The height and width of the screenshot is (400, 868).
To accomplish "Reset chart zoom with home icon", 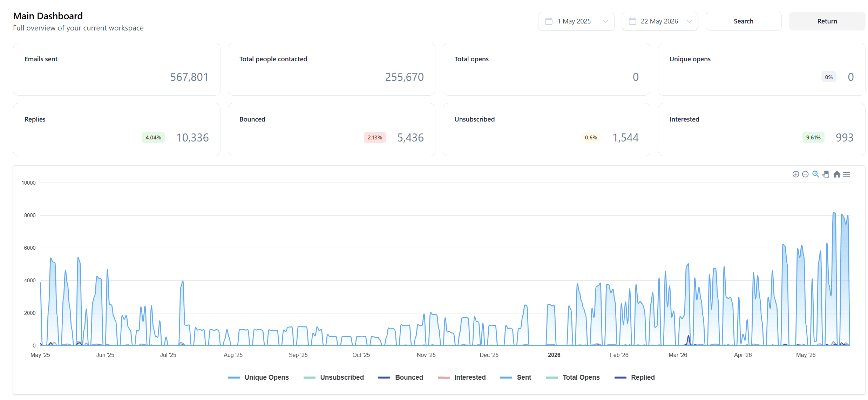I will point(837,174).
